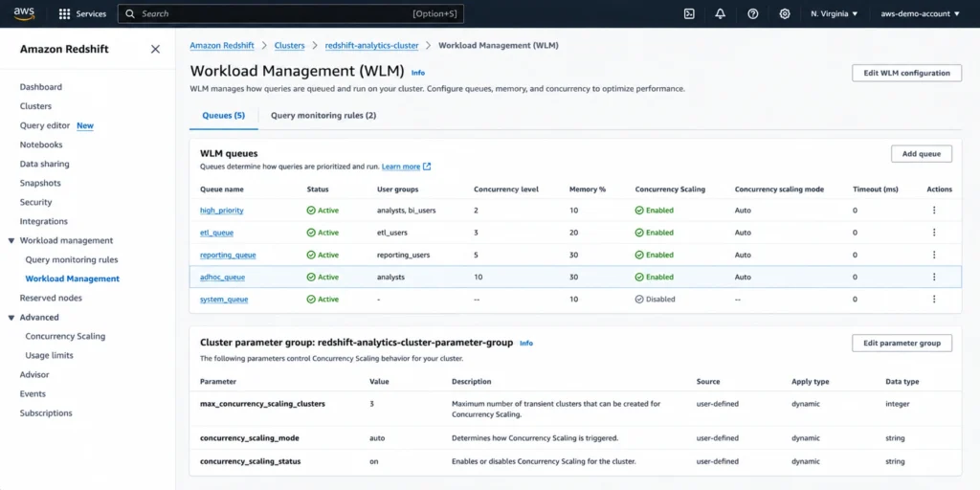Open Clusters in the sidebar
This screenshot has height=490, width=980.
pyautogui.click(x=35, y=106)
